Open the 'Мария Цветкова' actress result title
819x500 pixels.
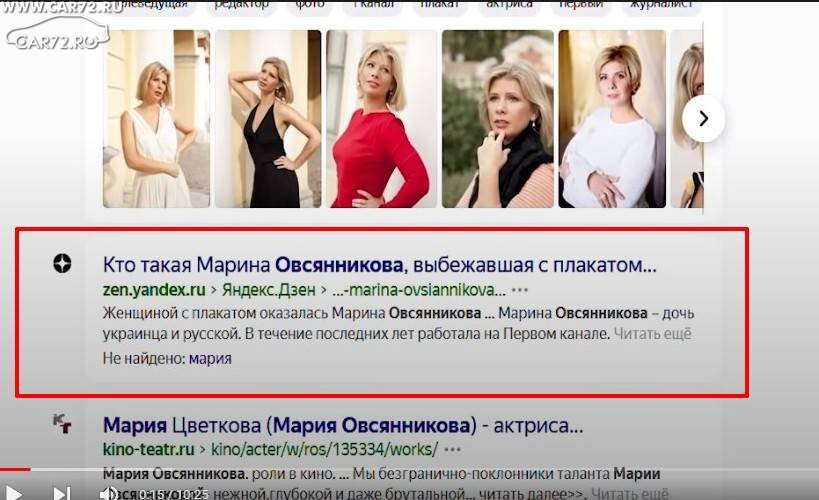click(x=343, y=425)
